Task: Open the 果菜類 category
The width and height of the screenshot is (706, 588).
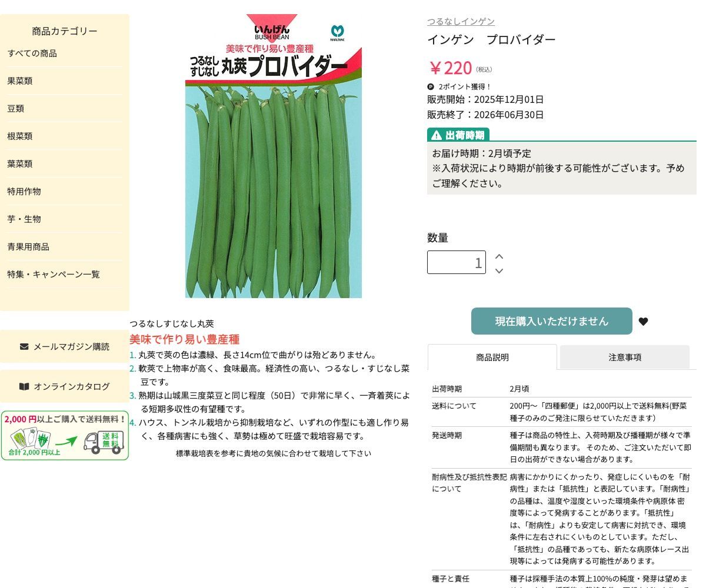Action: point(20,81)
